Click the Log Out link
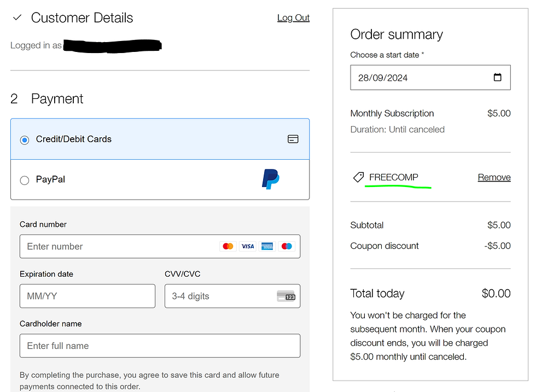This screenshot has width=536, height=392. click(x=293, y=18)
